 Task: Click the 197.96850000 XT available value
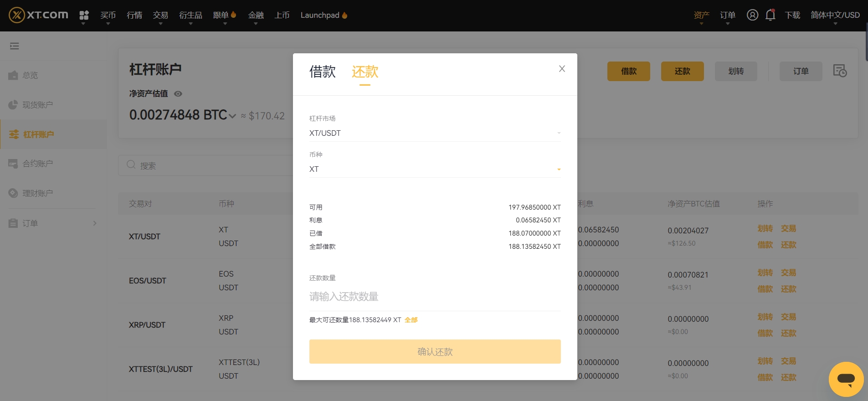click(x=534, y=207)
